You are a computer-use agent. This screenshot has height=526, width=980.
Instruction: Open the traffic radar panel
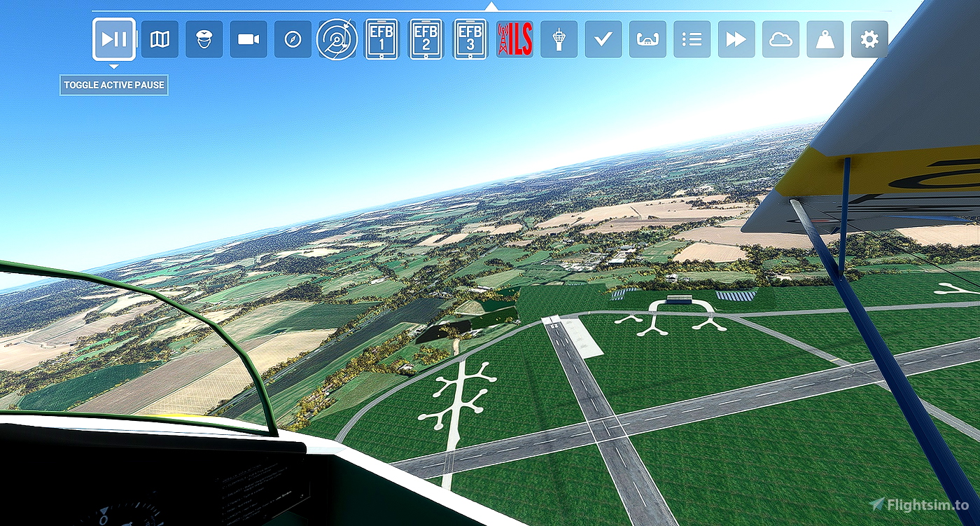(x=337, y=39)
